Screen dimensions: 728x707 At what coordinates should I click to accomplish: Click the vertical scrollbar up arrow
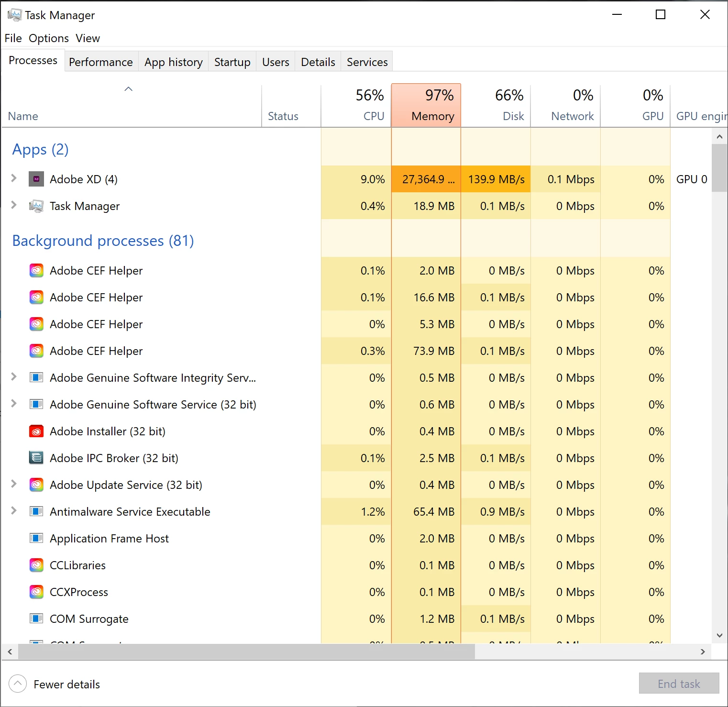(x=719, y=137)
